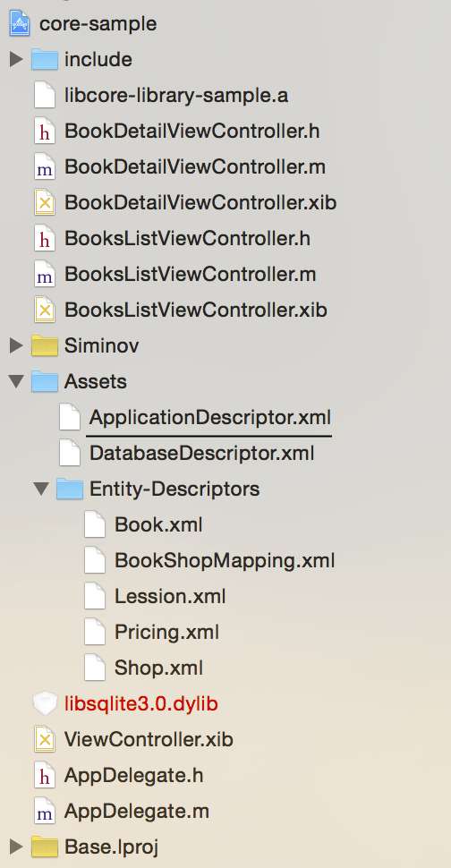
Task: Open BookShopMapping.xml by its name
Action: pos(225,561)
